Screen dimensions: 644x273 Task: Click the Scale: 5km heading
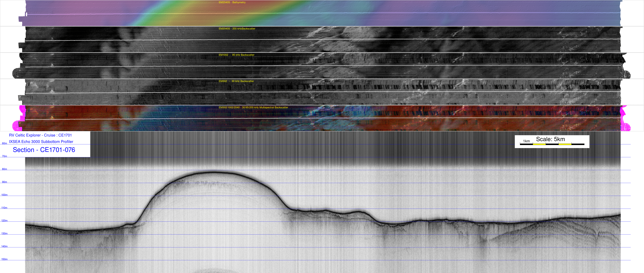[550, 139]
